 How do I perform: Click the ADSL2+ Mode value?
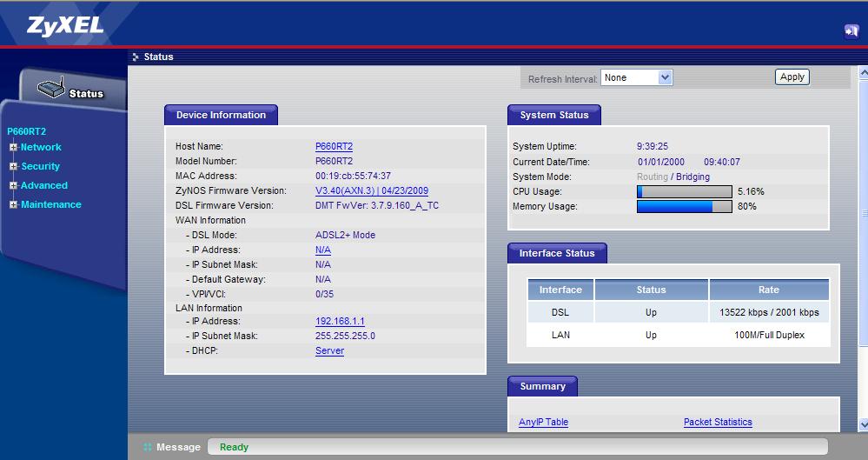346,235
